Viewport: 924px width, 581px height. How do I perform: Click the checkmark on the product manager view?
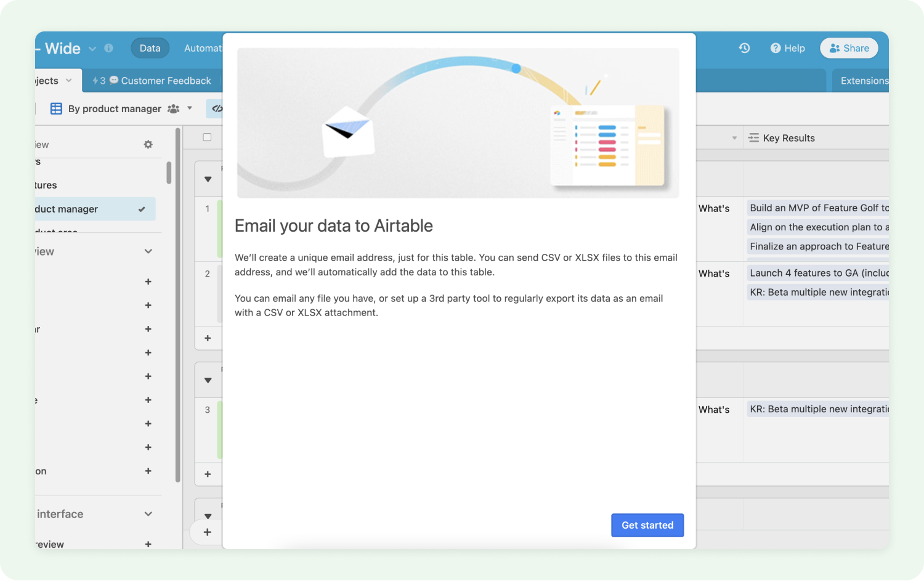coord(142,209)
